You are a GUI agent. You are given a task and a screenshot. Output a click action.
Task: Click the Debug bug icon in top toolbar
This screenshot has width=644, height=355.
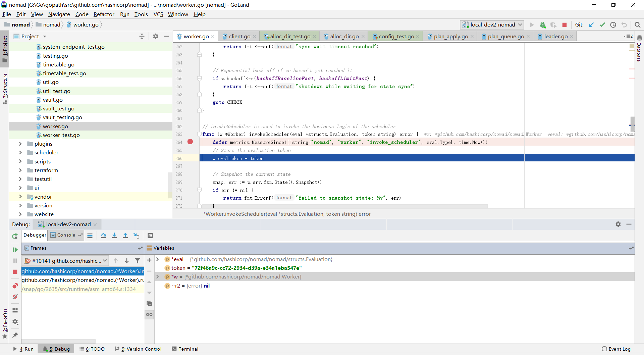click(x=543, y=25)
